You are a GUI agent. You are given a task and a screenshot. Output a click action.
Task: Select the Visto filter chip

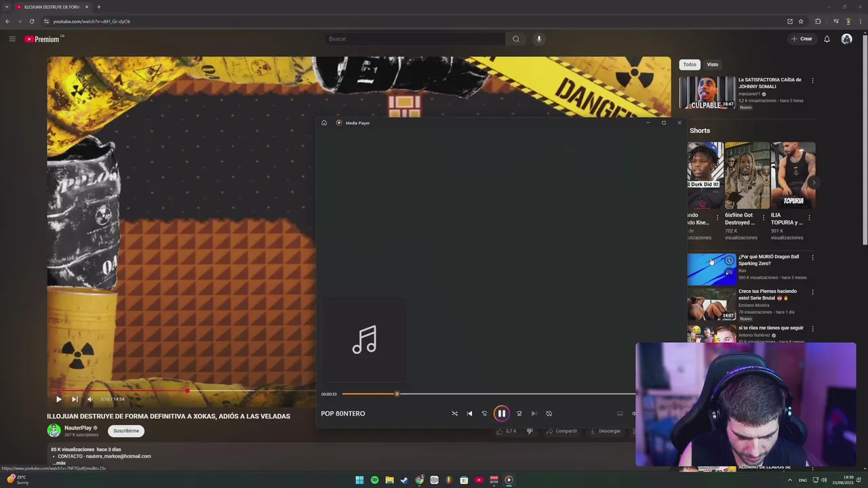coord(712,64)
